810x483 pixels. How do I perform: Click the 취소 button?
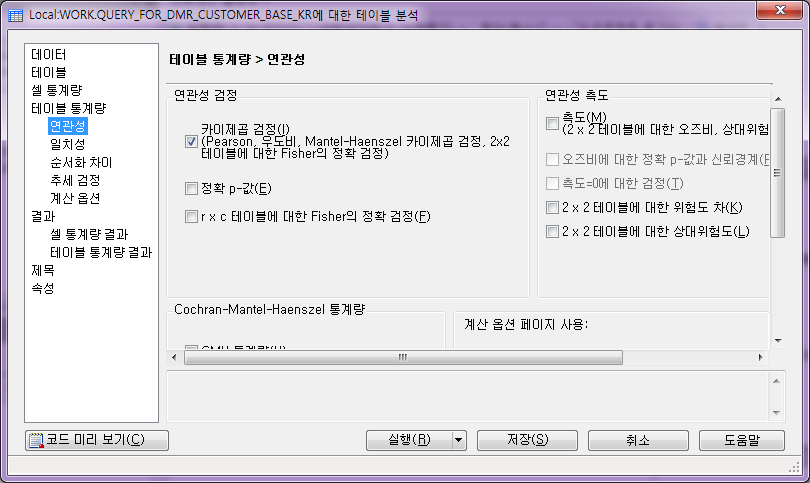[x=638, y=440]
